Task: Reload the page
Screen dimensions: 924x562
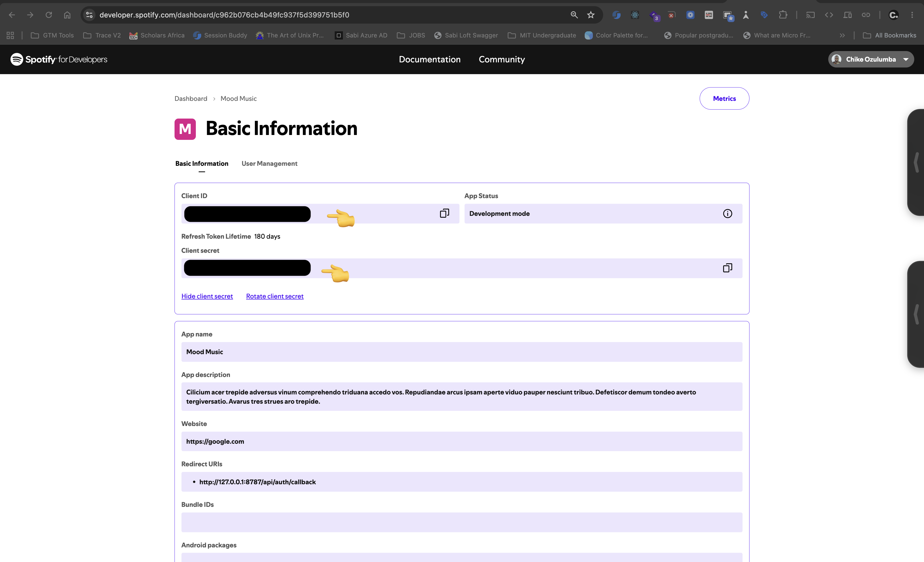Action: [x=49, y=15]
